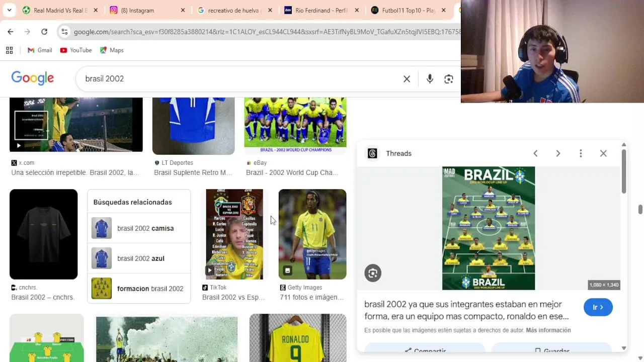Close the Rio Ferdinand tab
The height and width of the screenshot is (362, 644).
pyautogui.click(x=357, y=10)
